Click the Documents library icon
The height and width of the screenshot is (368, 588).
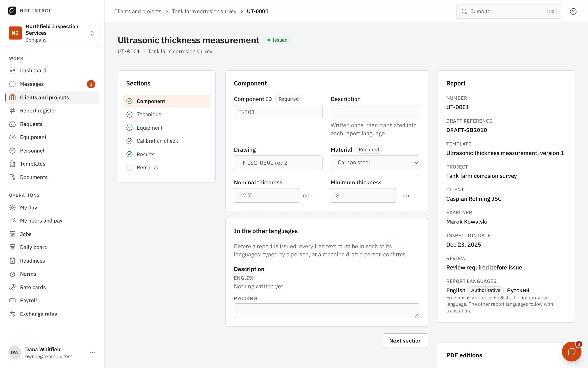12,177
